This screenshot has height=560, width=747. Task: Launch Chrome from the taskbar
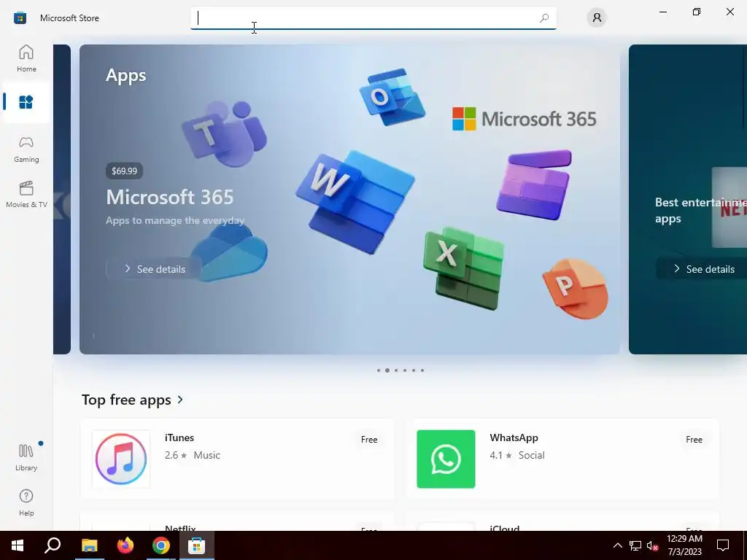click(x=161, y=545)
